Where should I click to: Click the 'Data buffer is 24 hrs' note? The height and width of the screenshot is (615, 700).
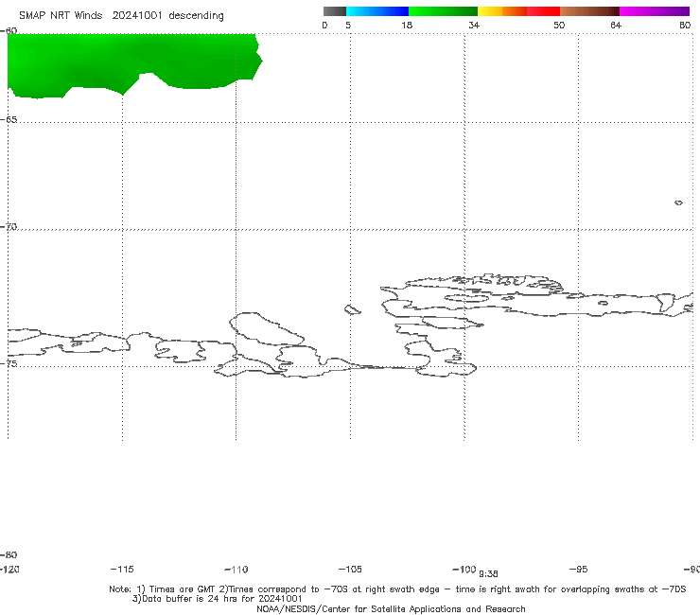[x=217, y=599]
